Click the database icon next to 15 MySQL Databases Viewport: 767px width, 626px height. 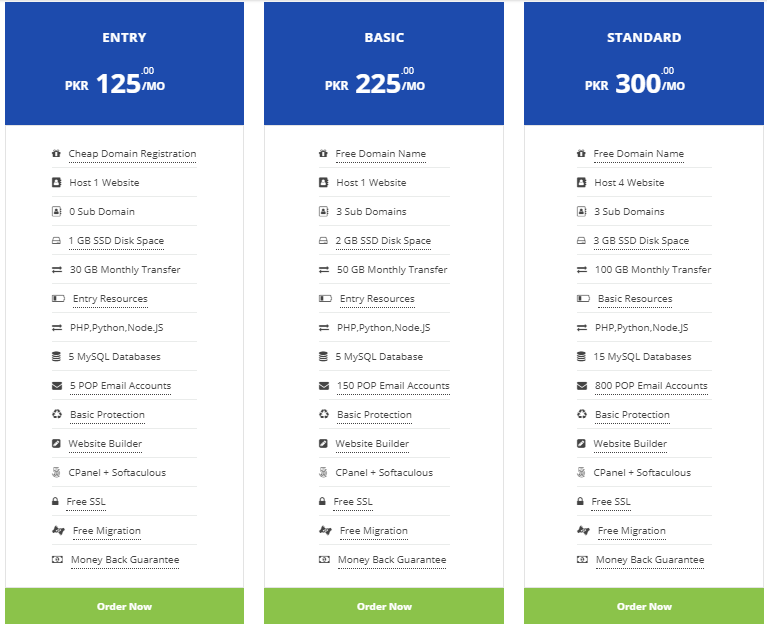coord(581,357)
